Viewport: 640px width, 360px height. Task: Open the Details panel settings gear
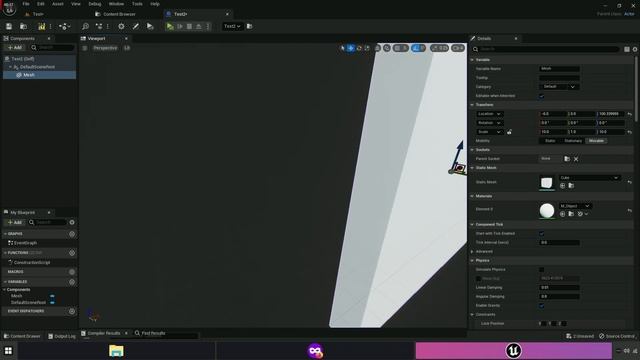coord(635,49)
